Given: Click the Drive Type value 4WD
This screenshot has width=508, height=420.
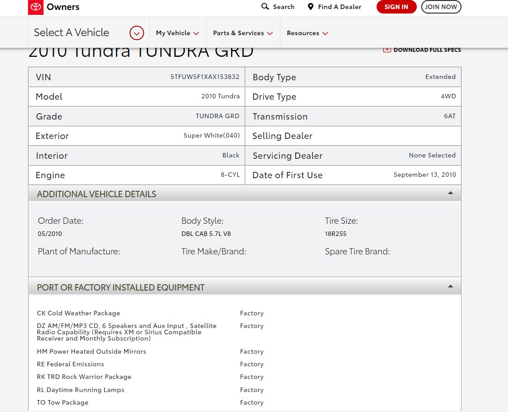Looking at the screenshot, I should tap(448, 96).
